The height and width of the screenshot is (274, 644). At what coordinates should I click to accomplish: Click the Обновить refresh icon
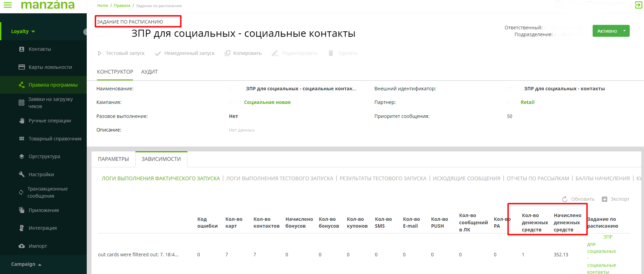(x=565, y=199)
